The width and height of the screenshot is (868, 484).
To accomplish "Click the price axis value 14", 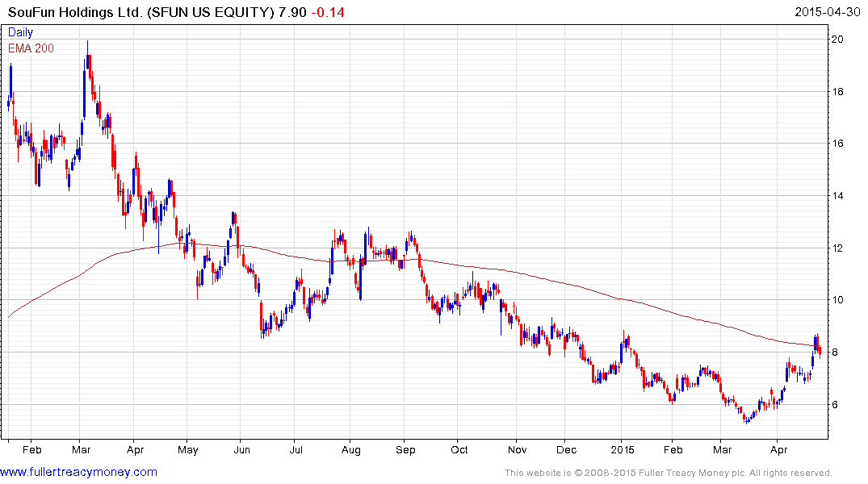I will (x=837, y=196).
